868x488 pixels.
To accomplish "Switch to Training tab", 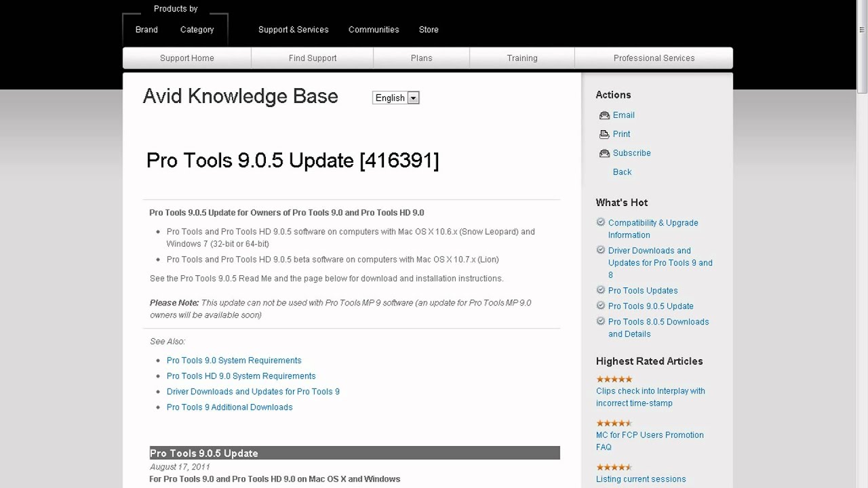I will [x=522, y=58].
